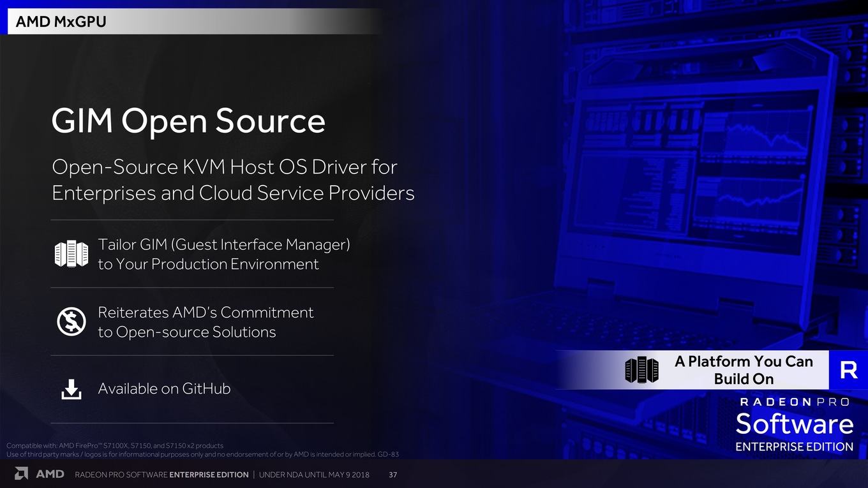
Task: Click Reiterates AMD's Commitment text
Action: pos(206,322)
